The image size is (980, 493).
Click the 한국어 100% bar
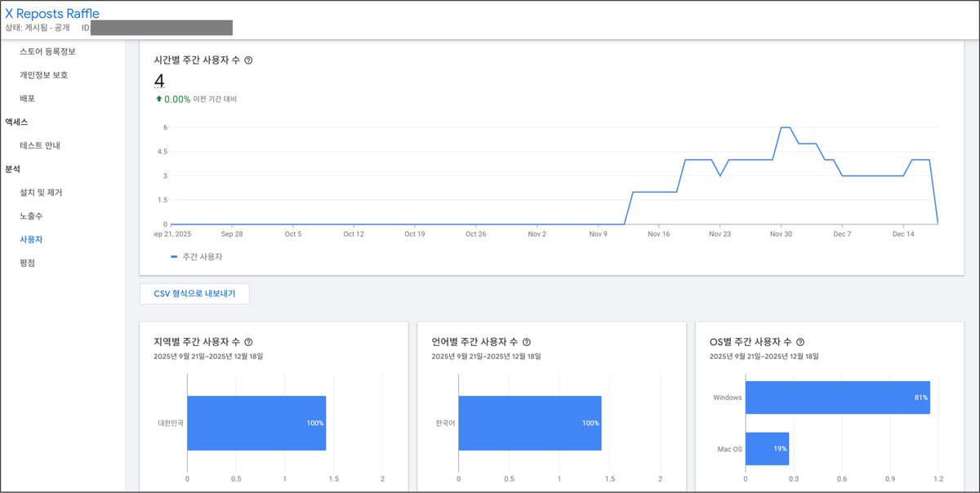pos(530,423)
